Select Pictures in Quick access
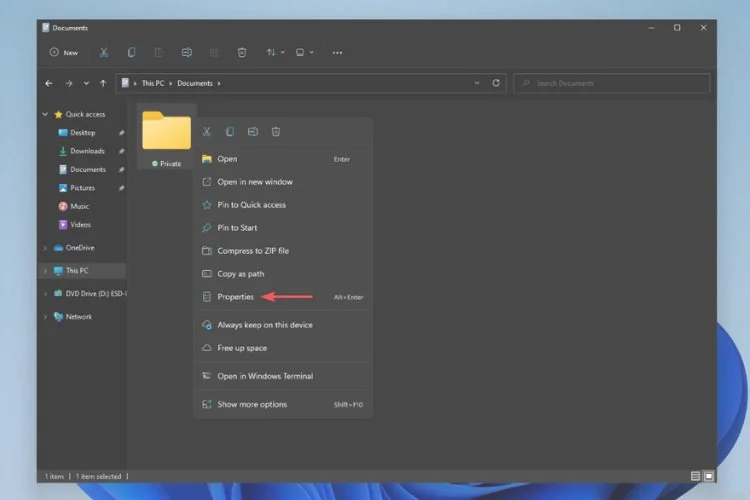Viewport: 750px width, 500px height. click(x=82, y=188)
